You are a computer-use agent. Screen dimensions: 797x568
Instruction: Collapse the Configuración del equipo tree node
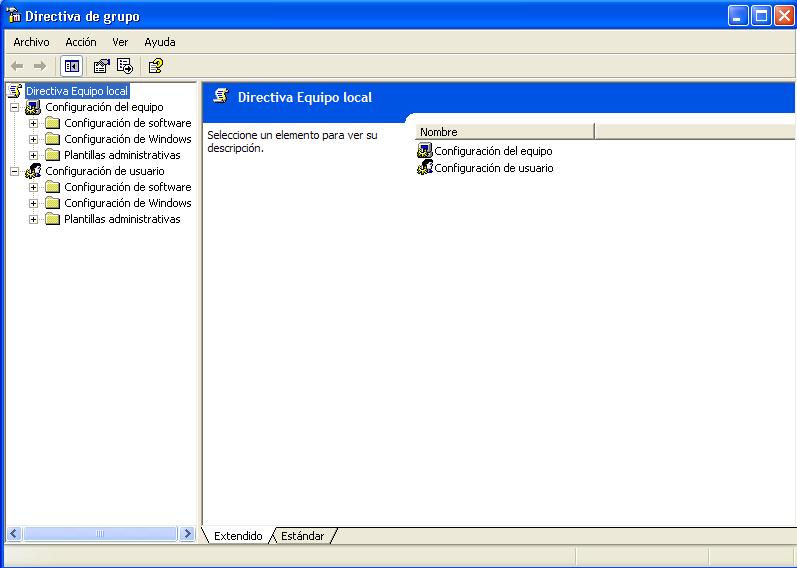[15, 107]
